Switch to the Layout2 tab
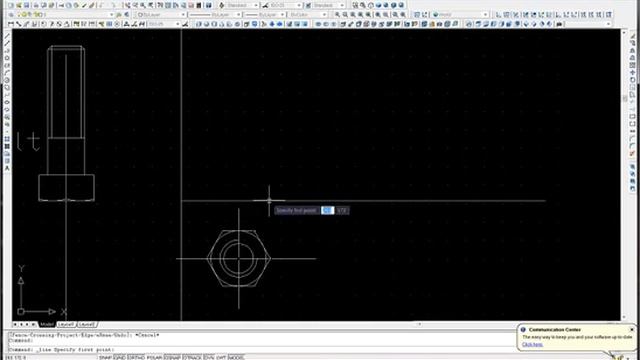640x360 pixels. pos(87,324)
